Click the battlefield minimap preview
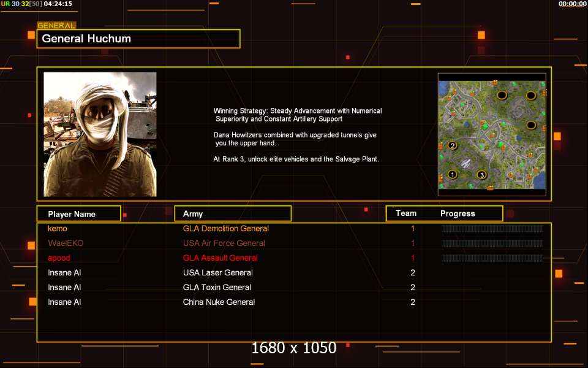This screenshot has width=588, height=368. (x=492, y=134)
